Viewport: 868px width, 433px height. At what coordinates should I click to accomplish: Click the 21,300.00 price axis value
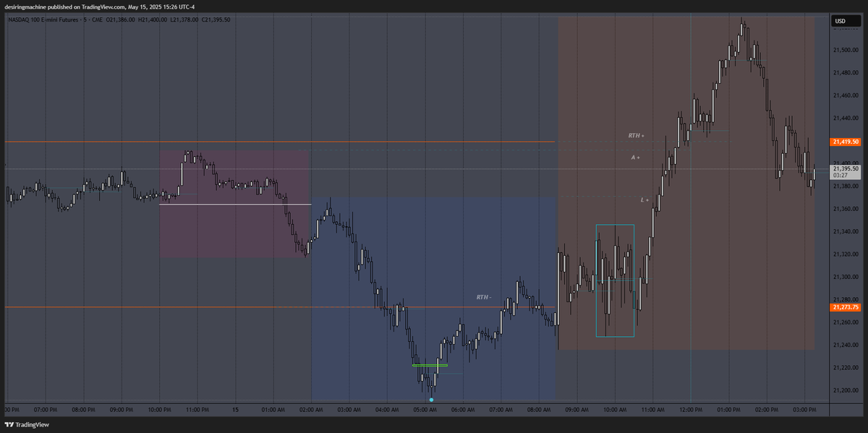point(846,277)
